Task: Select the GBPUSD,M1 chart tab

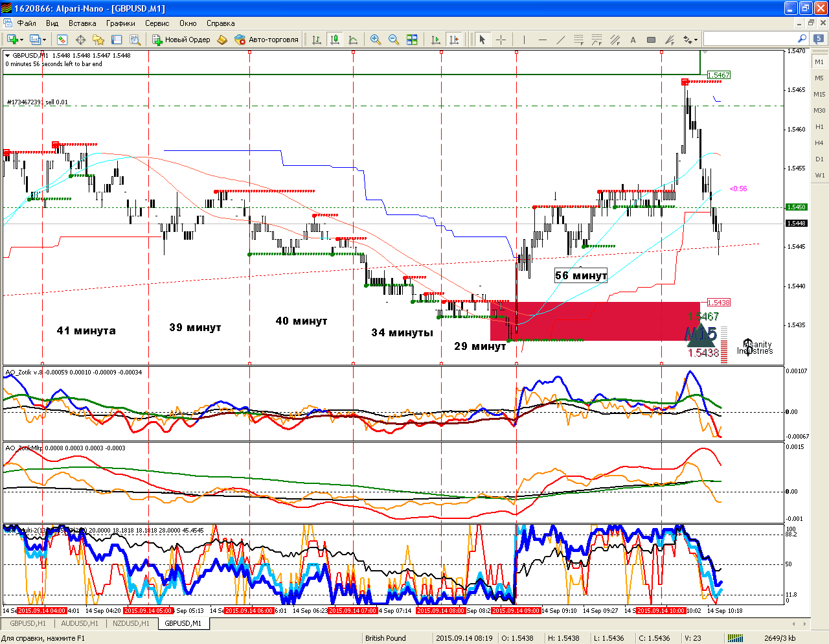Action: [x=183, y=623]
